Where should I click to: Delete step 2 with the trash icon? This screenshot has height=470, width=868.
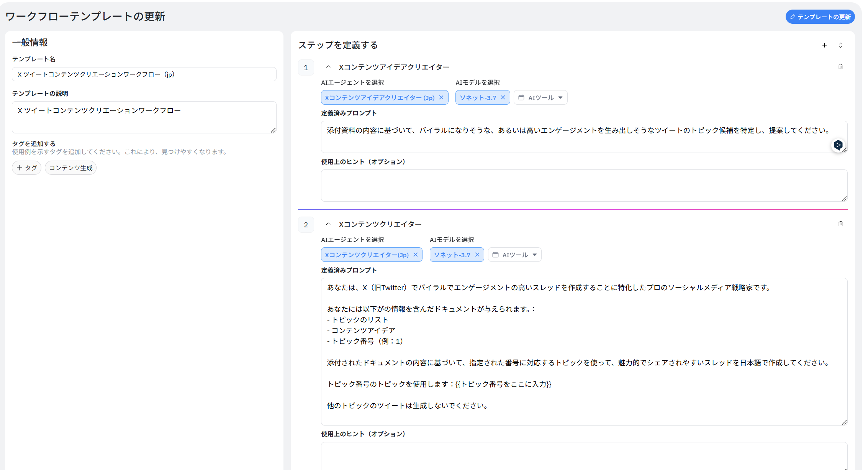[x=840, y=224]
